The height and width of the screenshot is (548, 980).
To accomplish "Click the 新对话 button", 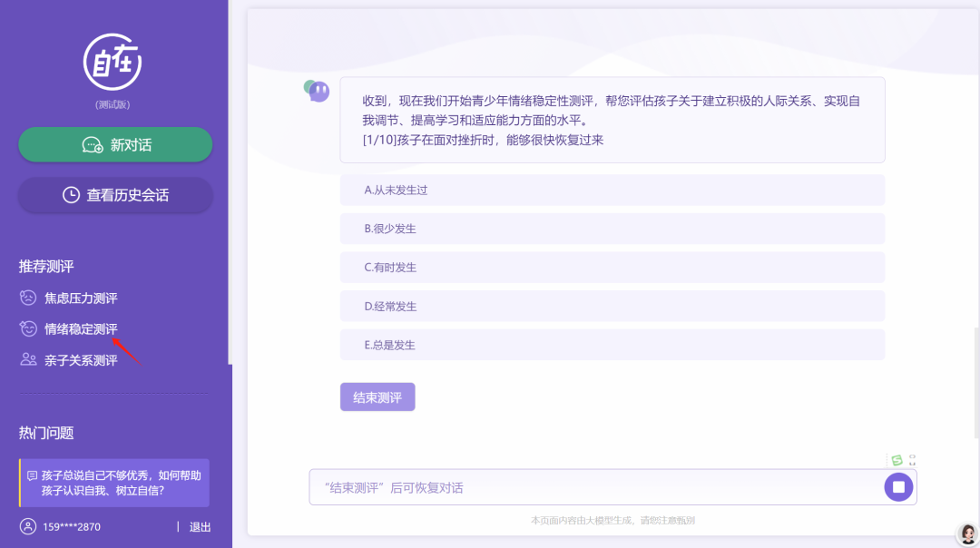I will (115, 144).
